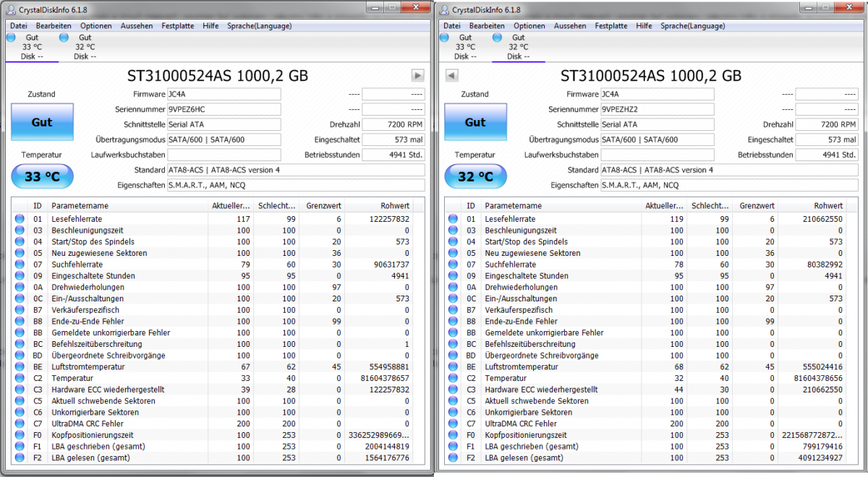868x477 pixels.
Task: Open Sprache(Language) menu in right window
Action: (693, 25)
